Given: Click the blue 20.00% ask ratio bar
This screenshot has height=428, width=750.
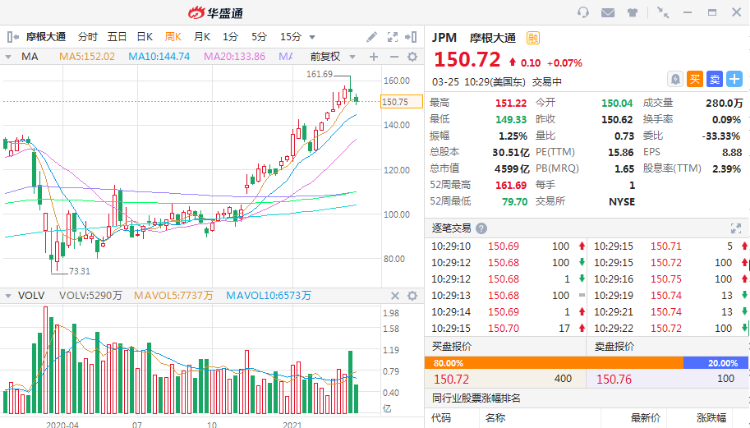Looking at the screenshot, I should point(716,363).
